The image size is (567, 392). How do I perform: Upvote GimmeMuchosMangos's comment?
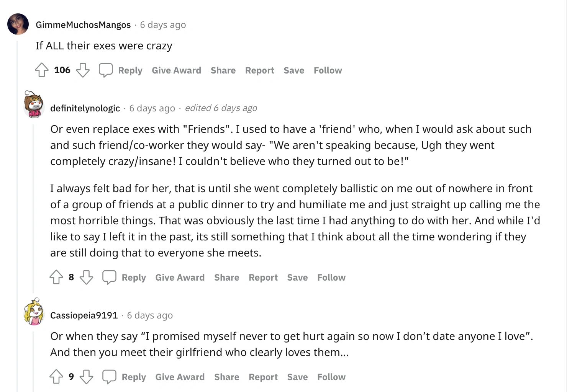click(41, 70)
